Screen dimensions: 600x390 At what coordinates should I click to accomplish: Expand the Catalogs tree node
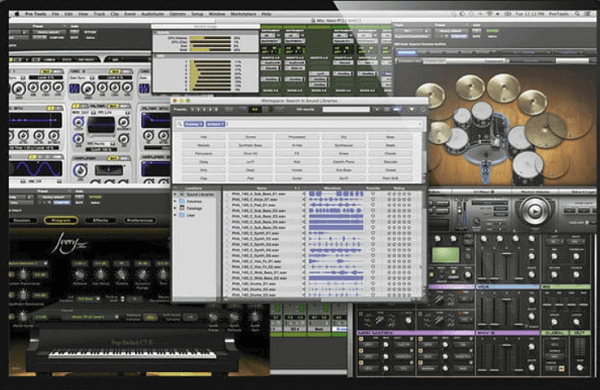[176, 208]
